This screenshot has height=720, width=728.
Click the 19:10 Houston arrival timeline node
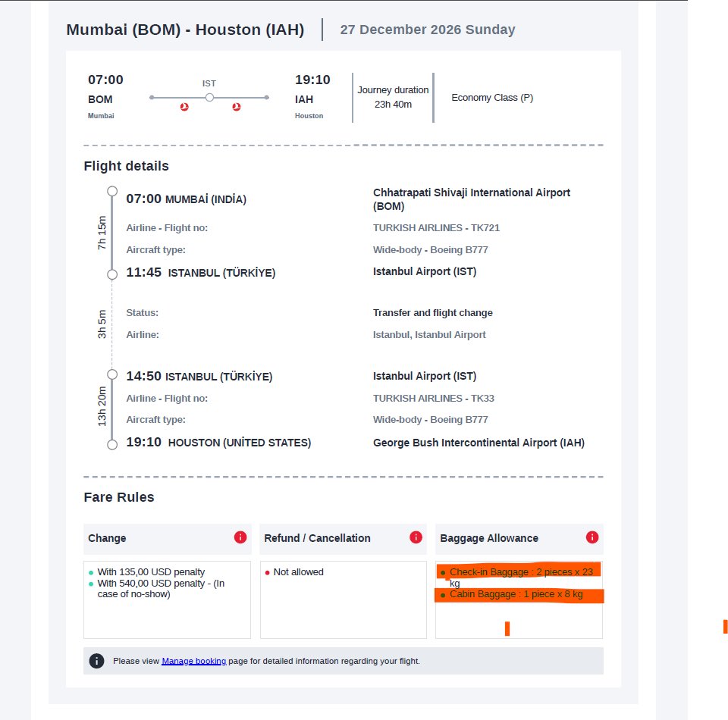112,445
